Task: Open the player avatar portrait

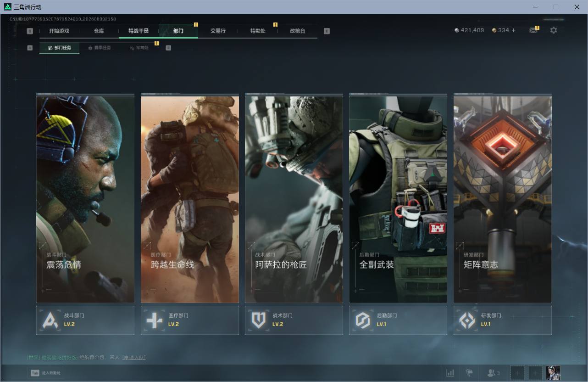Action: (553, 373)
